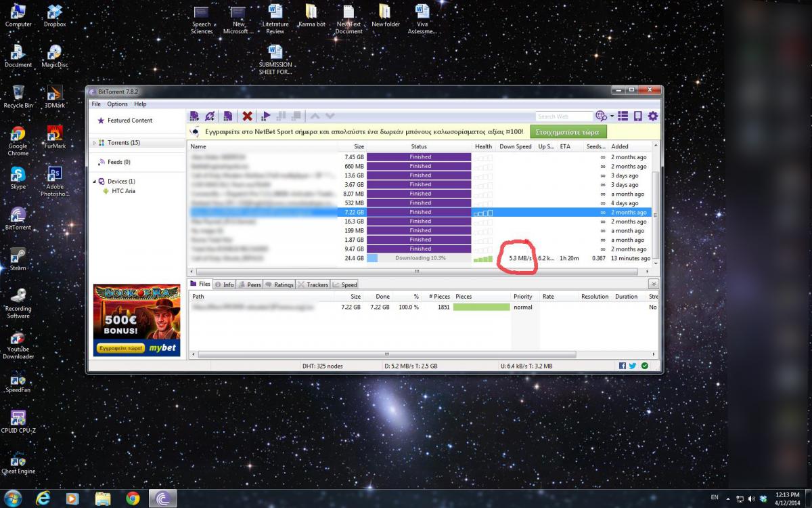Open the Help menu
This screenshot has width=812, height=508.
click(x=140, y=104)
